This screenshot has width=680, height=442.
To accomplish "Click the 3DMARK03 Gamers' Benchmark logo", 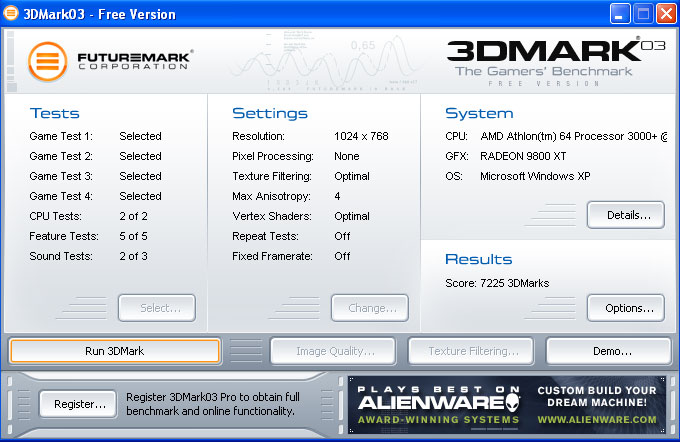I will pyautogui.click(x=556, y=61).
